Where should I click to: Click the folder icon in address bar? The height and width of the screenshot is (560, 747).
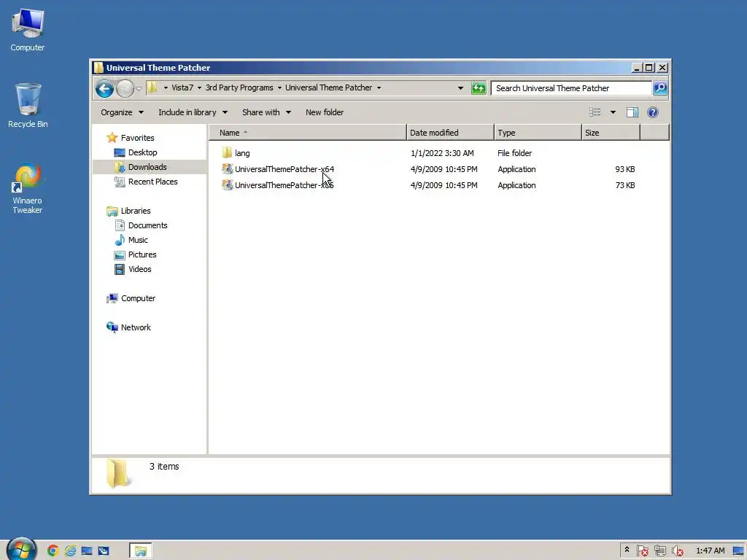click(x=152, y=87)
